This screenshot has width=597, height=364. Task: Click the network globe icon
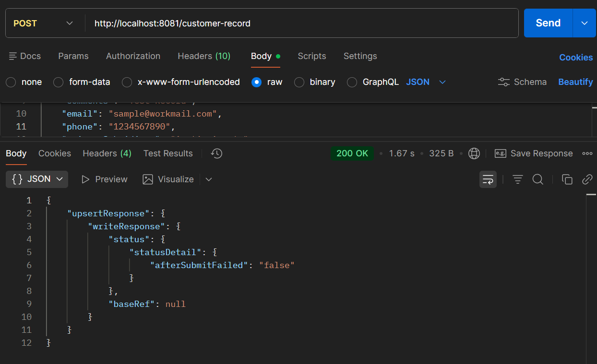474,153
